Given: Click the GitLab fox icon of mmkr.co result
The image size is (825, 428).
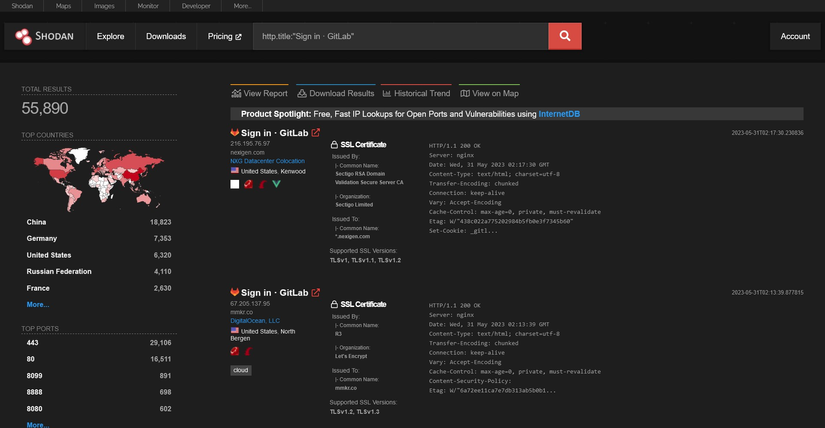Looking at the screenshot, I should [x=235, y=292].
